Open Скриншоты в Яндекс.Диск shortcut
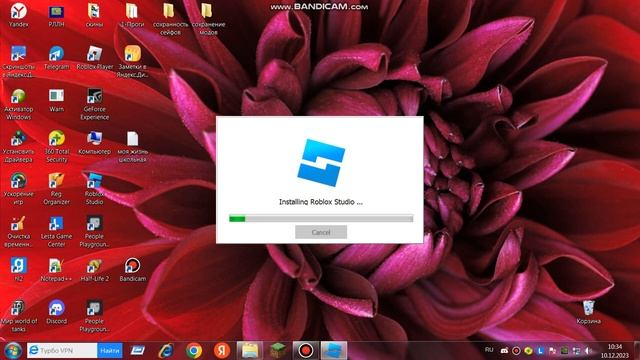The image size is (640, 360). [18, 62]
